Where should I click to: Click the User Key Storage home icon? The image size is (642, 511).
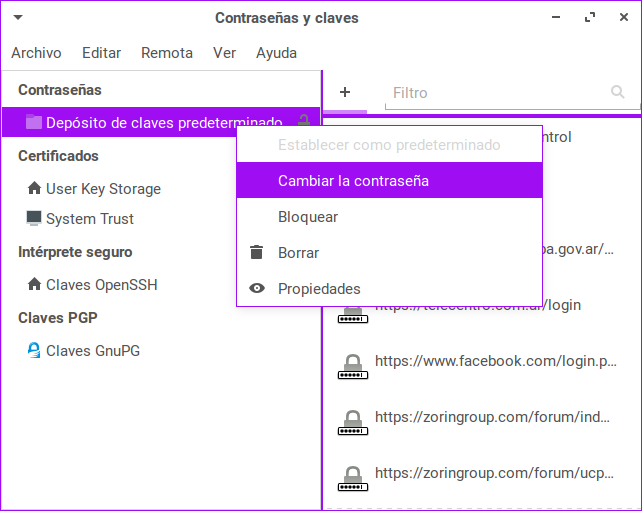click(34, 188)
